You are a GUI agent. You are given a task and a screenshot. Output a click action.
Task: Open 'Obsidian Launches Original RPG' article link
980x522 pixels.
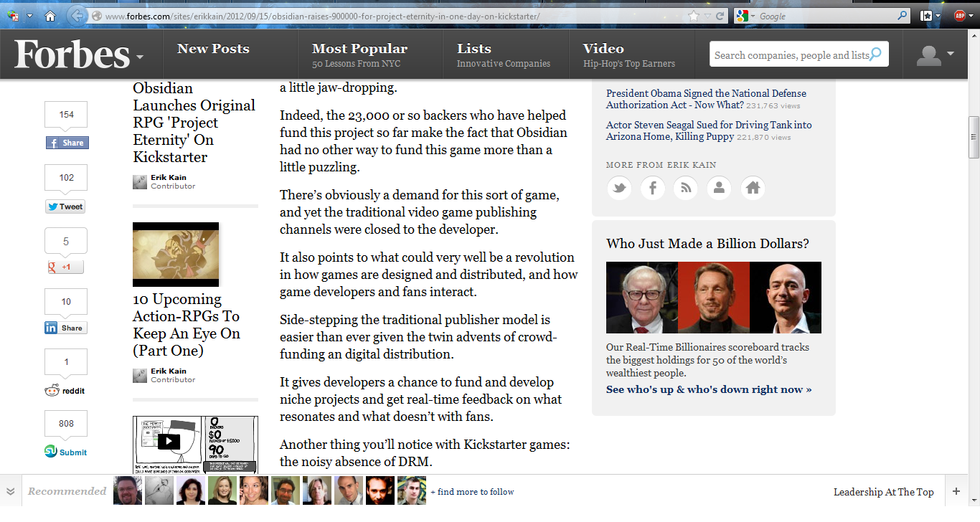194,123
